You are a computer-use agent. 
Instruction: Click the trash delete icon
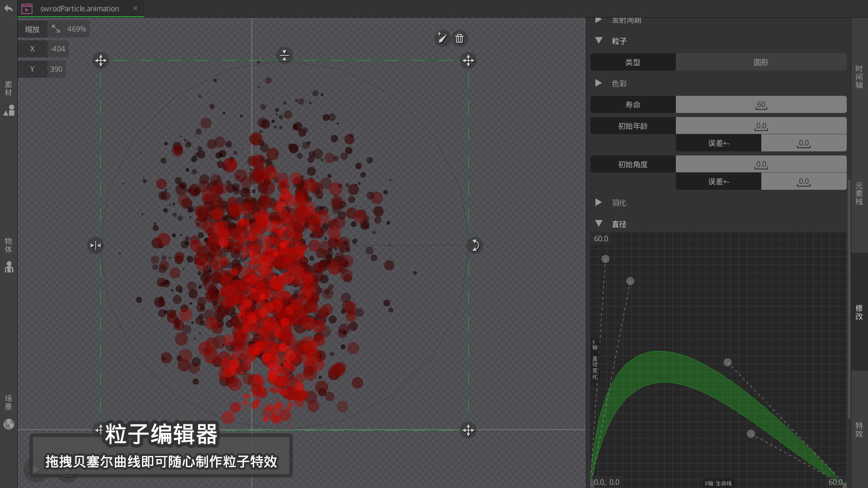coord(459,38)
